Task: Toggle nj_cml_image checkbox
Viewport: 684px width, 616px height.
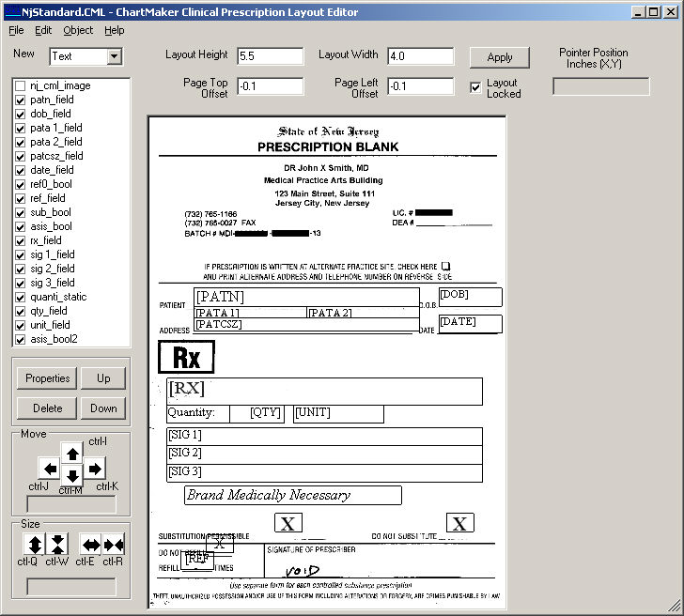Action: 20,85
